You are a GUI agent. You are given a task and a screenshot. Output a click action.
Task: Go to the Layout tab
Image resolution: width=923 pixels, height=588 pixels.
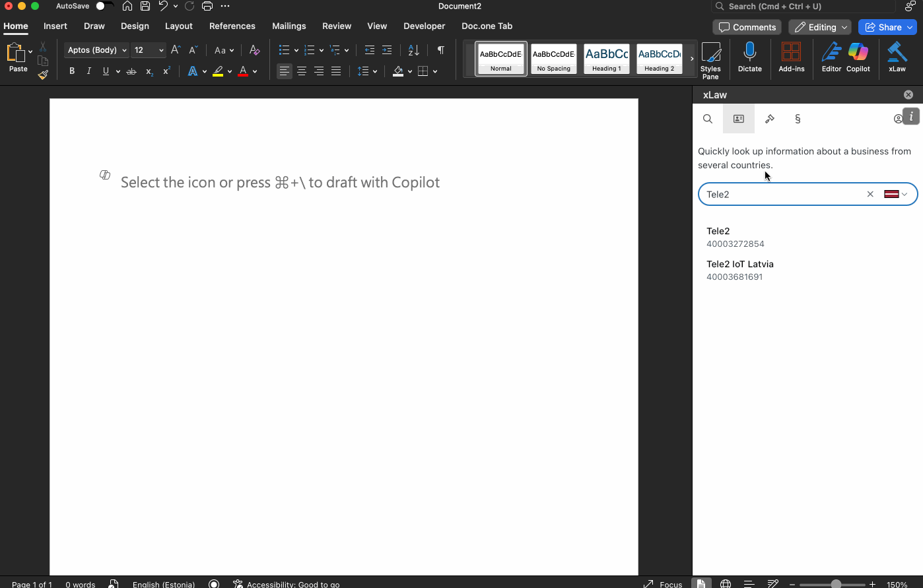179,26
